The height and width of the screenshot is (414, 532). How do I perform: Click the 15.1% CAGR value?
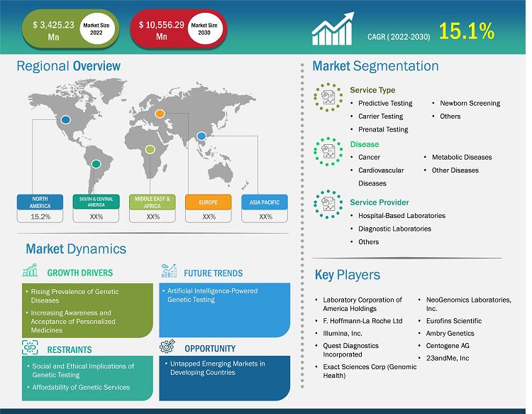[467, 31]
